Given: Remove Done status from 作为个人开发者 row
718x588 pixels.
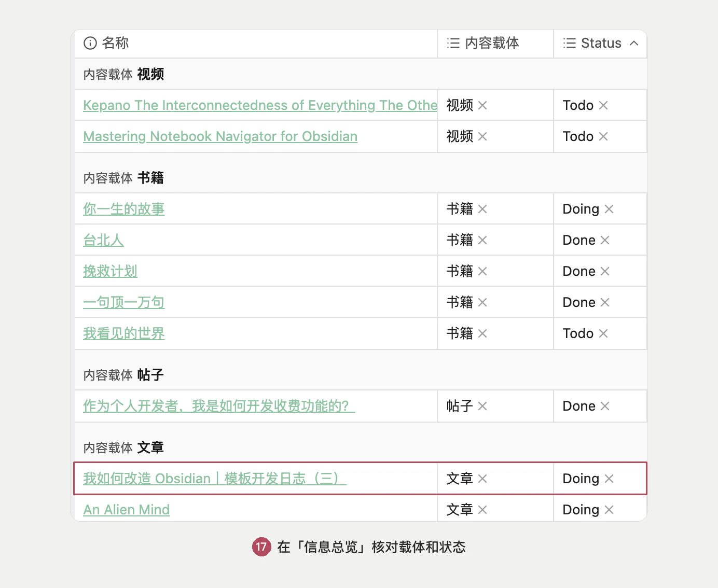Looking at the screenshot, I should pyautogui.click(x=605, y=406).
